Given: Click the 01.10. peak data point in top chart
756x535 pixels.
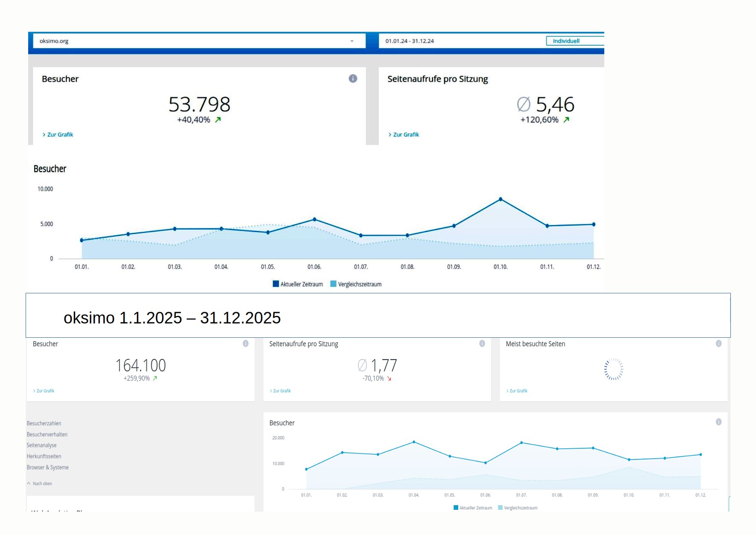Looking at the screenshot, I should pos(500,199).
